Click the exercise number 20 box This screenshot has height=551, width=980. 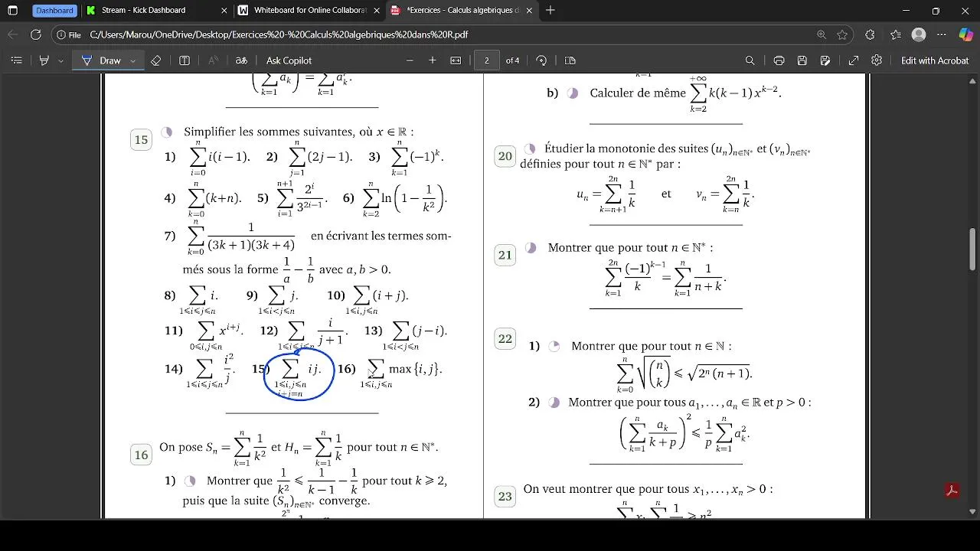coord(505,156)
